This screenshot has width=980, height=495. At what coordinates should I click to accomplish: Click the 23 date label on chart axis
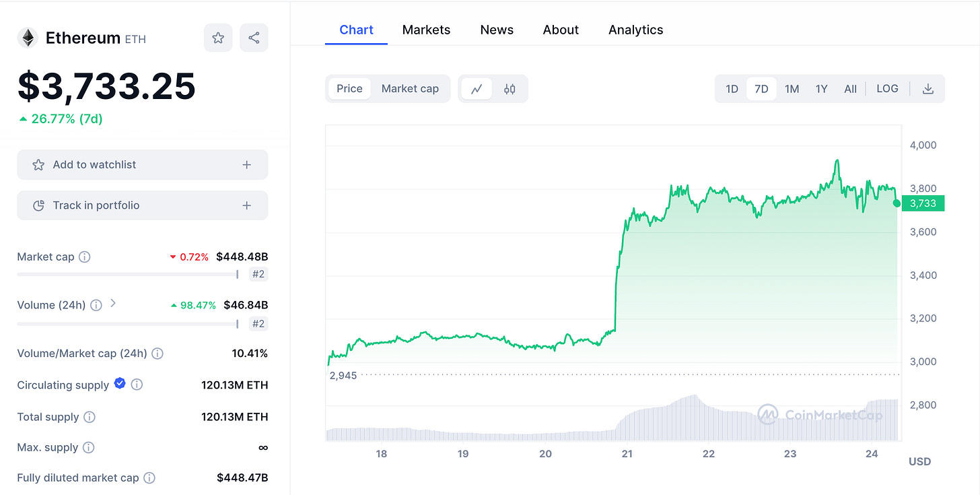click(790, 454)
